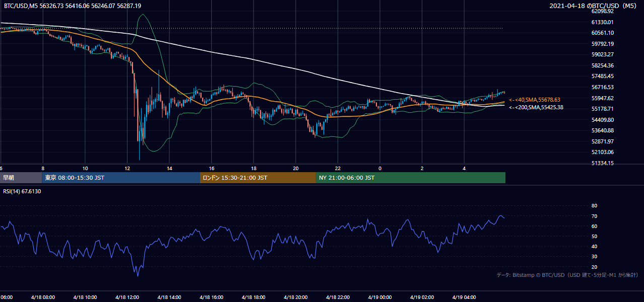Click RSI axis level 30

594,257
